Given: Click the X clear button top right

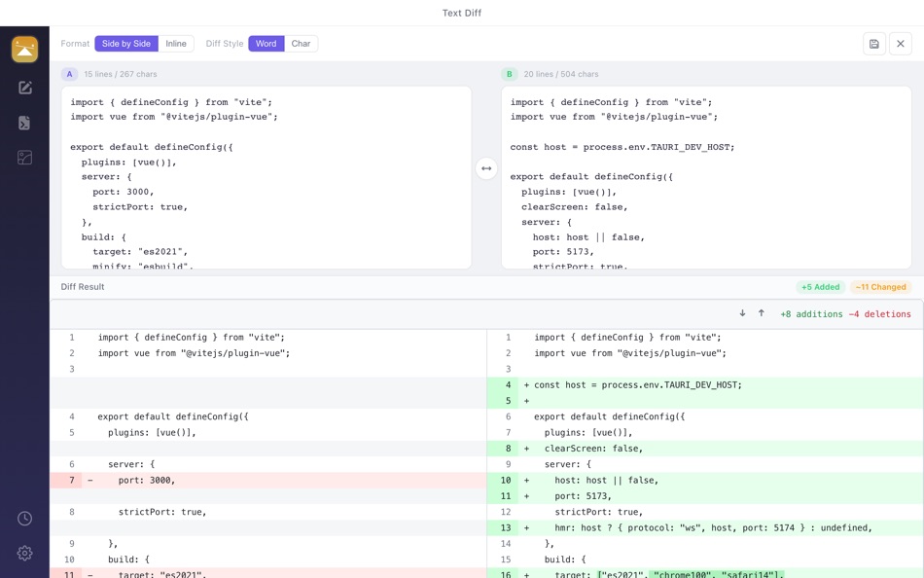Looking at the screenshot, I should click(901, 44).
